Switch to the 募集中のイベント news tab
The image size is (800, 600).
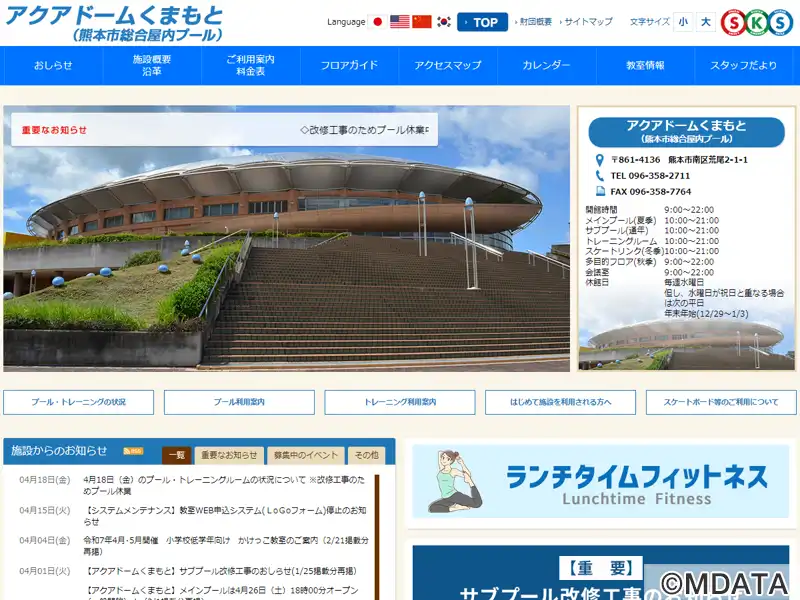(306, 455)
